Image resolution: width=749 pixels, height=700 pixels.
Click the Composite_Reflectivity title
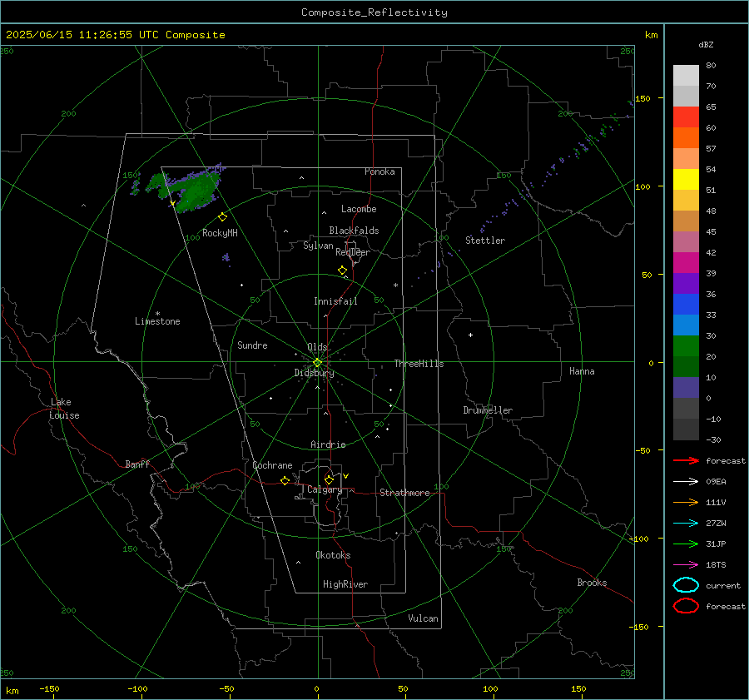[374, 12]
